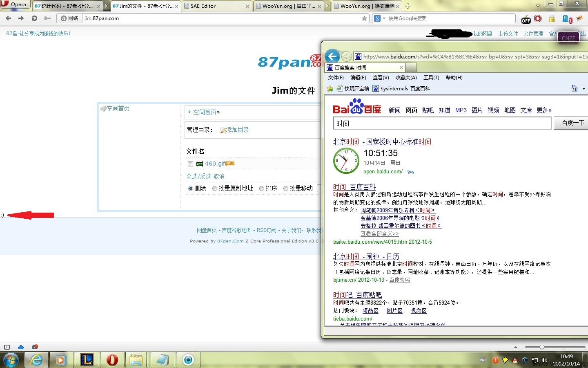
Task: Add a new Opera tab
Action: pyautogui.click(x=408, y=6)
